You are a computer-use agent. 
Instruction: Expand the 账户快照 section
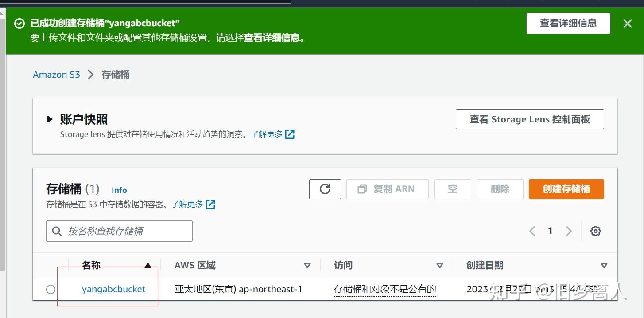point(50,119)
